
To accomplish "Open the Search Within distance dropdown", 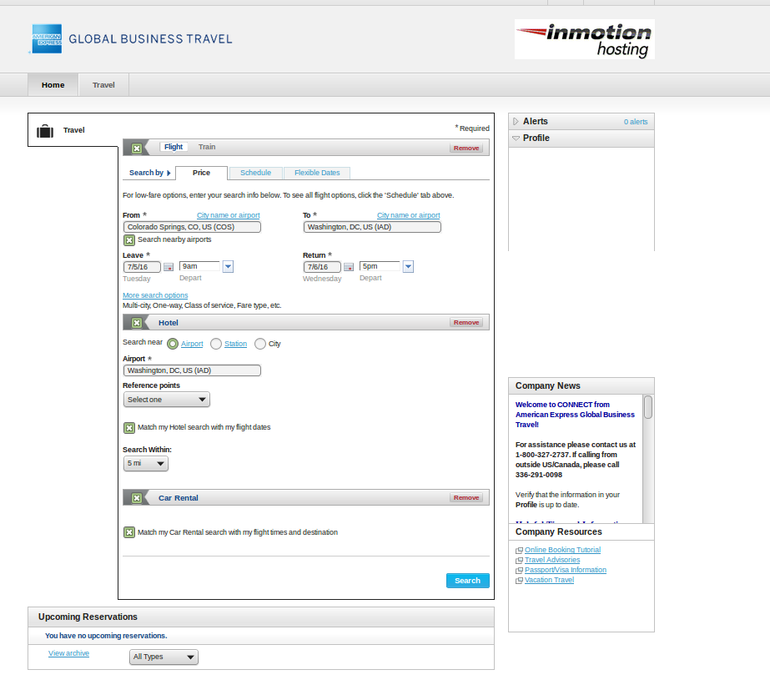I will 146,463.
